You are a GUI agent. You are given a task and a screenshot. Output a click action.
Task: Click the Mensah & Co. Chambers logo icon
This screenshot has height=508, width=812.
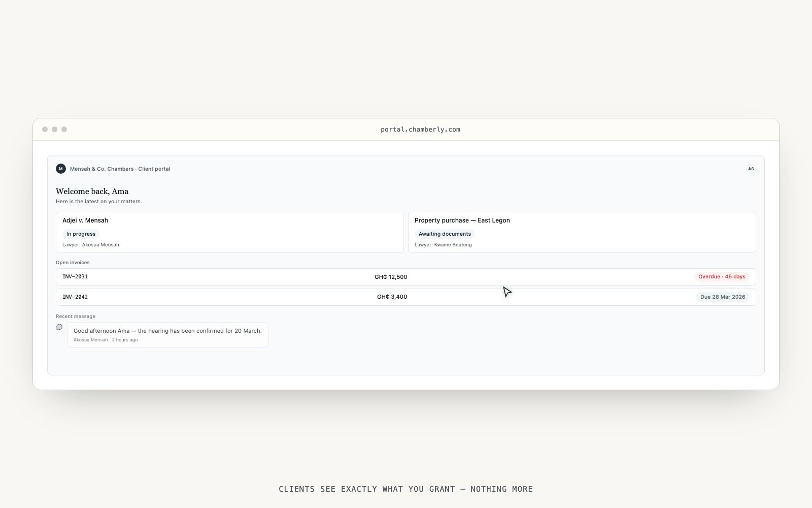click(61, 169)
